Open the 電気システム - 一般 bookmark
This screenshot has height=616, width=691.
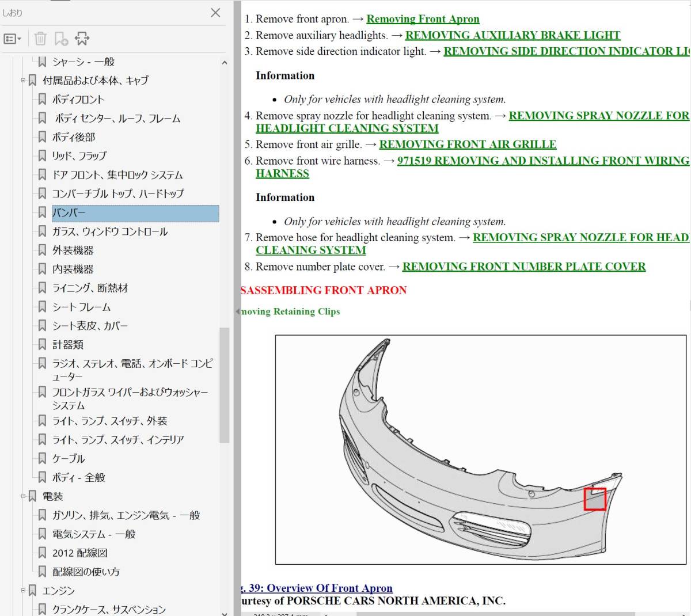(x=94, y=534)
